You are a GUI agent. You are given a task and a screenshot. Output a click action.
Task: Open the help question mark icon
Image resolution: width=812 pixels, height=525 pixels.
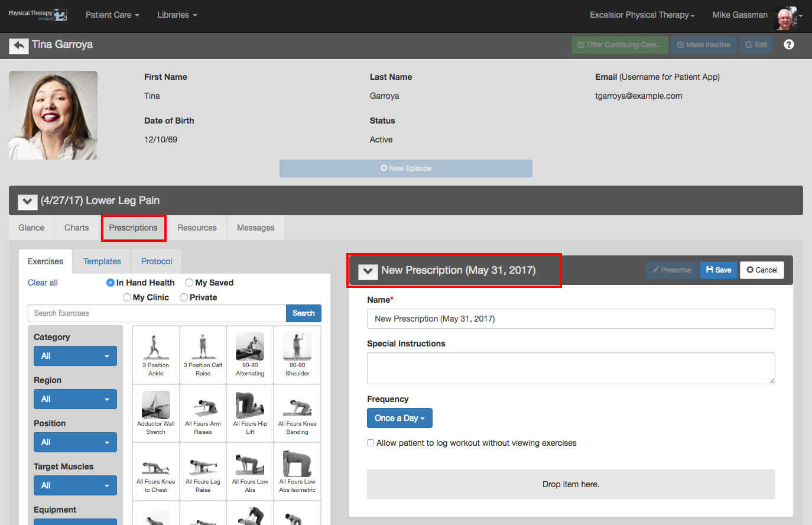[788, 44]
